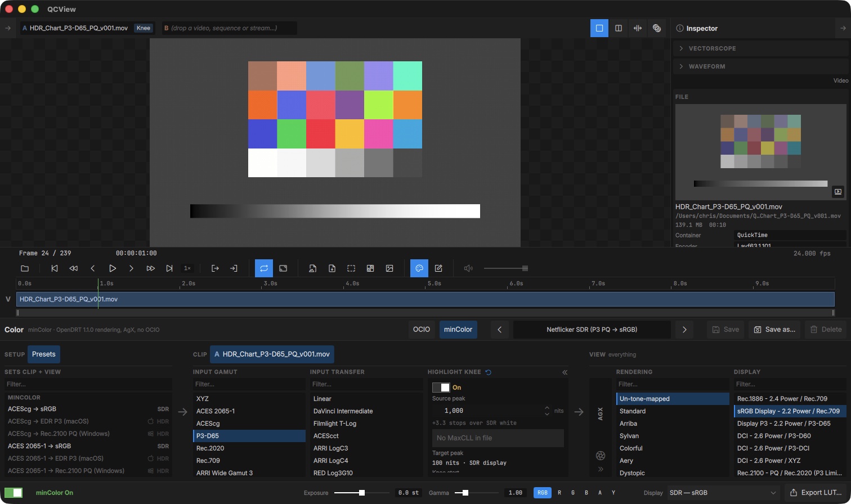Open the Display SDR — sRGB dropdown
This screenshot has width=851, height=504.
(724, 493)
